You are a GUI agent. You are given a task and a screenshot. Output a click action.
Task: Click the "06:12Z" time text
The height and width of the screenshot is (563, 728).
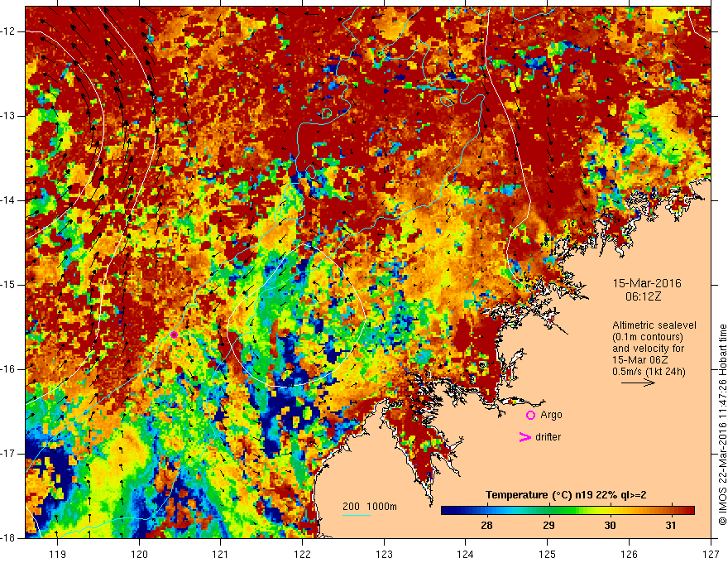click(643, 296)
